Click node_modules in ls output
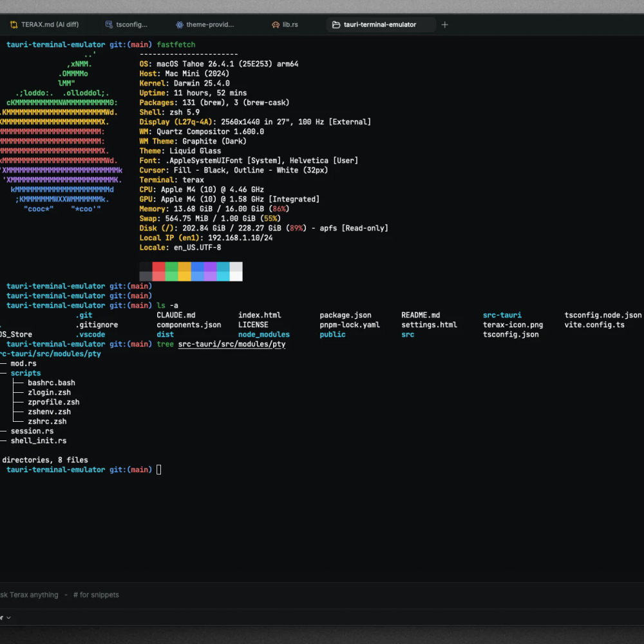This screenshot has width=644, height=644. pyautogui.click(x=264, y=334)
